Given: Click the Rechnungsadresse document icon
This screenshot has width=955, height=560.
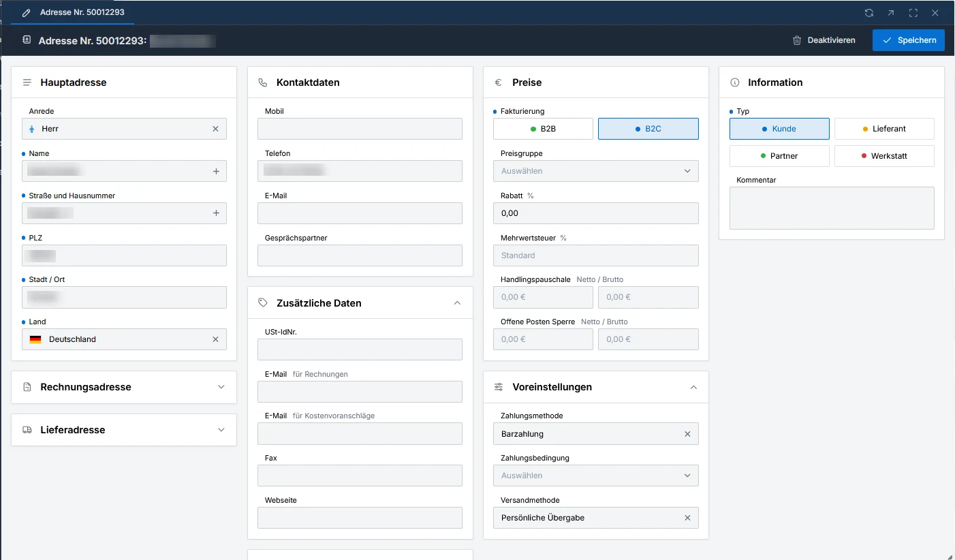Looking at the screenshot, I should tap(27, 387).
